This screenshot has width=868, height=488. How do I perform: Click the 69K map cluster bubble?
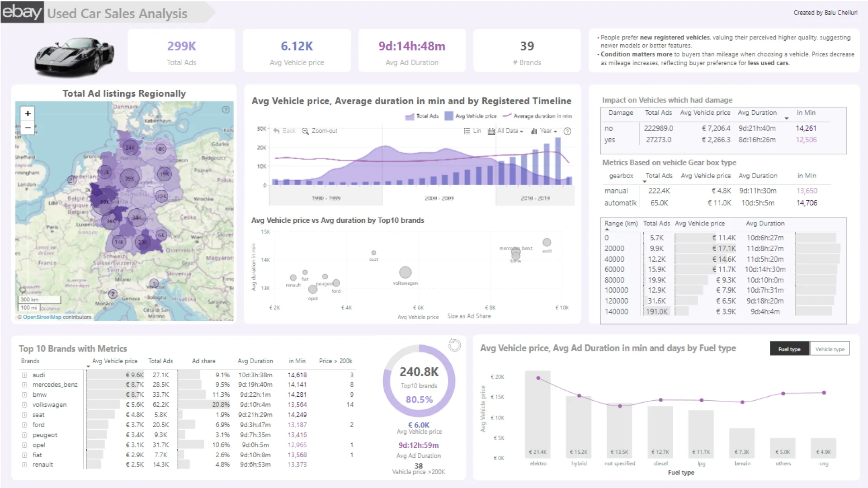pyautogui.click(x=104, y=202)
